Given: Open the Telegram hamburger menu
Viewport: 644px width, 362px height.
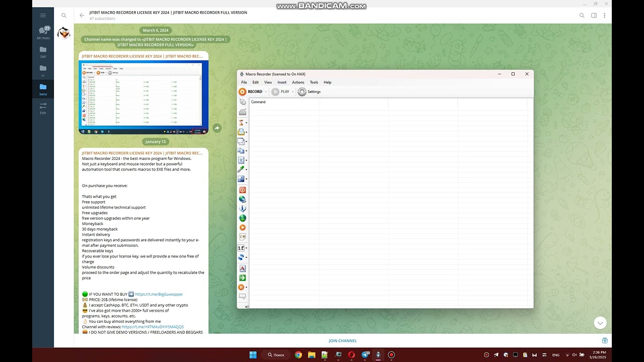Looking at the screenshot, I should tap(43, 16).
